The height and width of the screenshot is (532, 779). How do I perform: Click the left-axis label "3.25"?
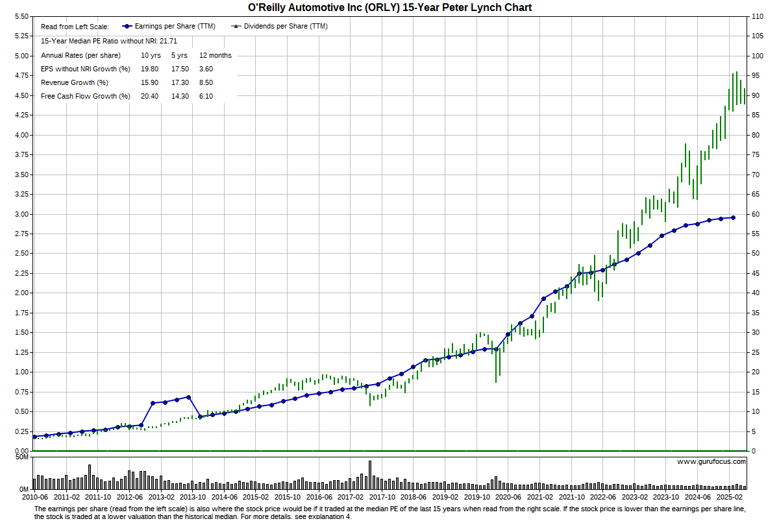[x=21, y=195]
